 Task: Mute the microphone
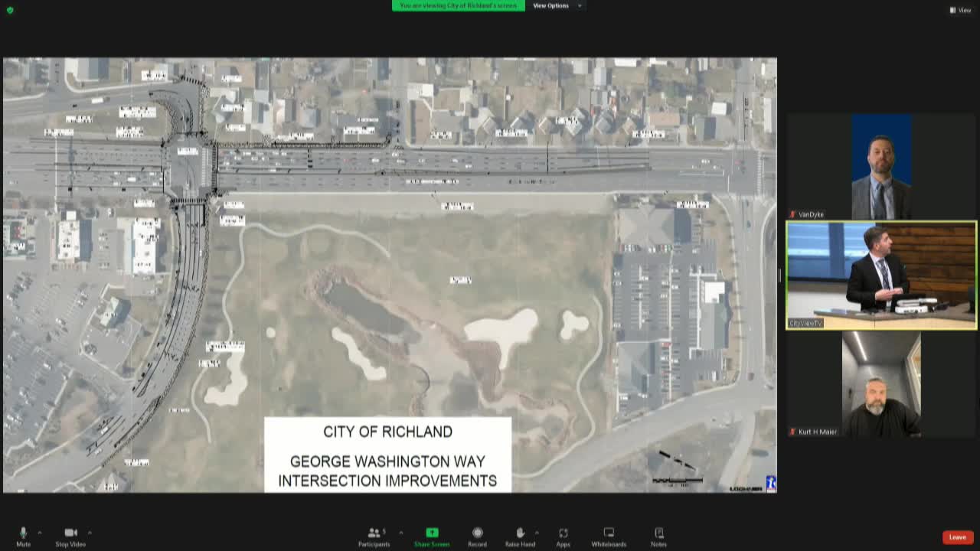click(x=23, y=533)
